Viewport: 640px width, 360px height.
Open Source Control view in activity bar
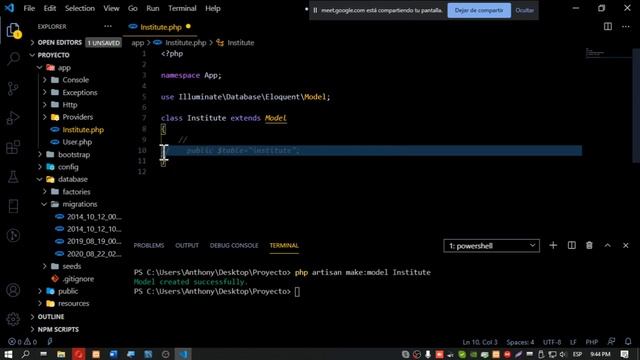pyautogui.click(x=13, y=88)
